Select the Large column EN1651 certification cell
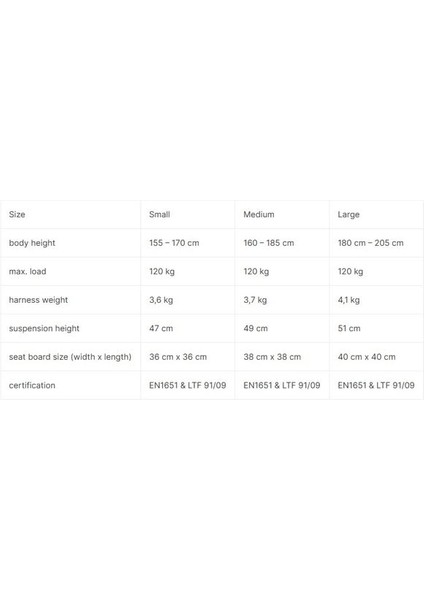The width and height of the screenshot is (424, 600). coord(376,385)
